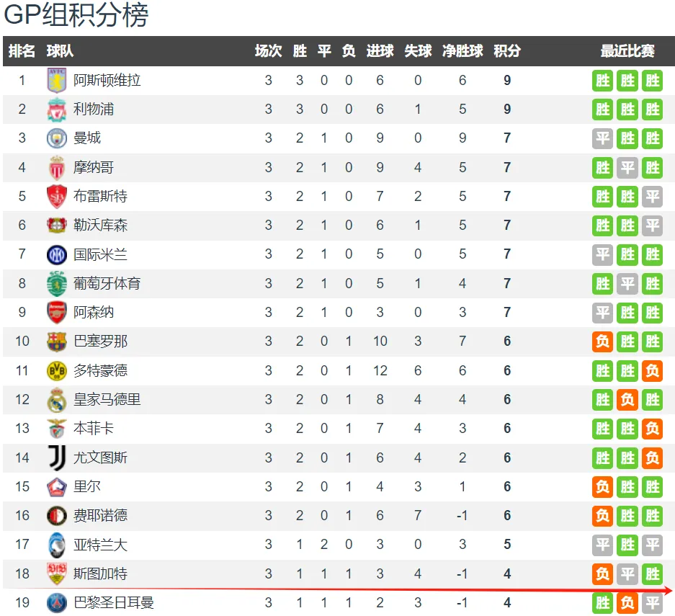Click the Liverpool club crest

tap(56, 110)
